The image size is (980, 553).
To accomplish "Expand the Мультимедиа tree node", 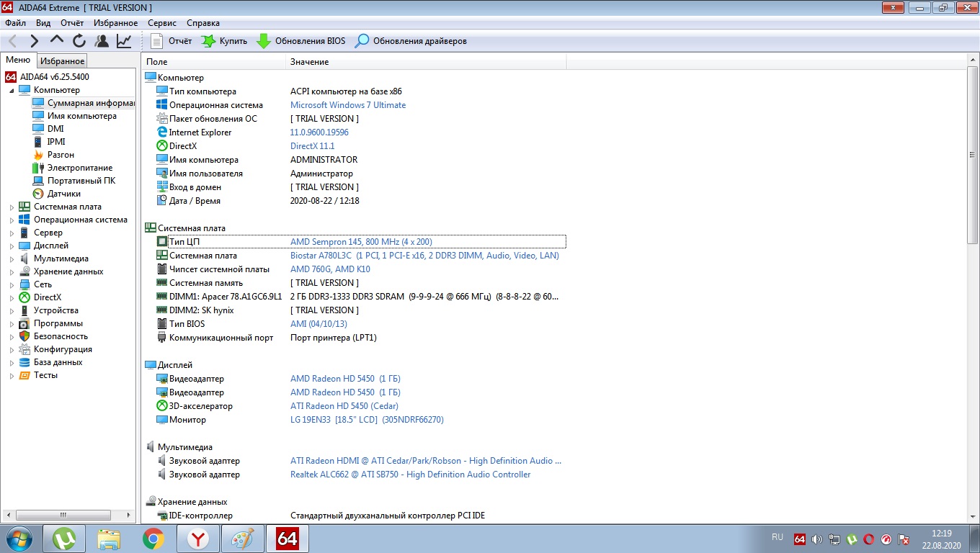I will tap(12, 258).
